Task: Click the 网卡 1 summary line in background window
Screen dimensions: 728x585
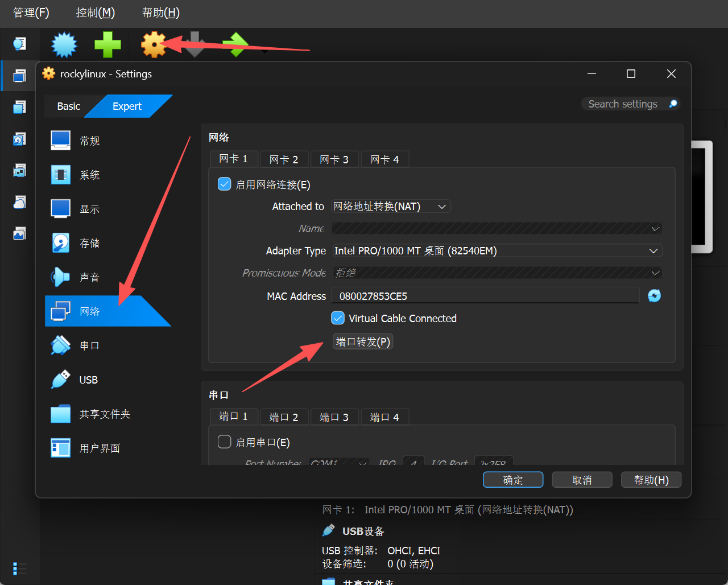Action: point(448,510)
